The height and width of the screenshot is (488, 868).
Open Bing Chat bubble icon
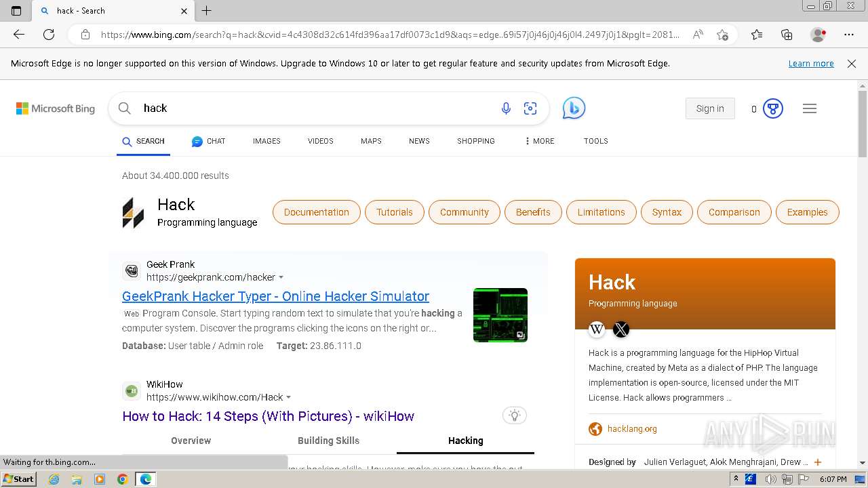pyautogui.click(x=574, y=108)
